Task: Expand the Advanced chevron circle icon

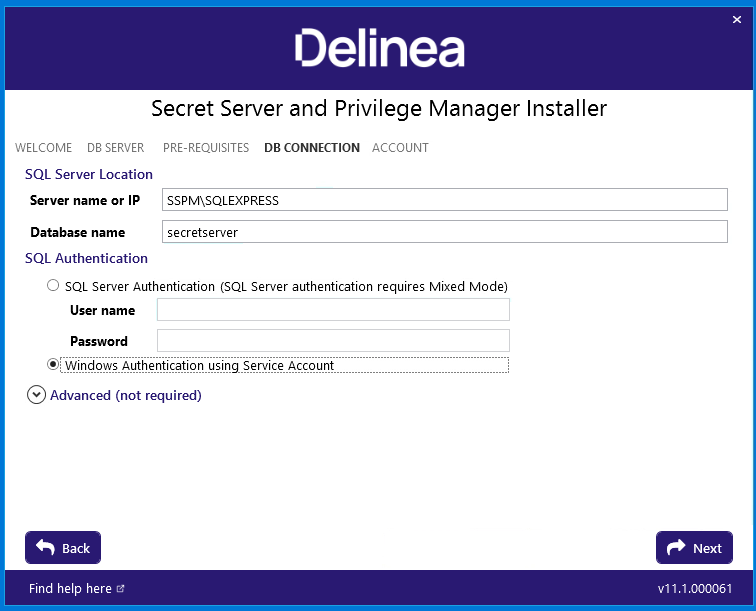Action: [x=36, y=395]
